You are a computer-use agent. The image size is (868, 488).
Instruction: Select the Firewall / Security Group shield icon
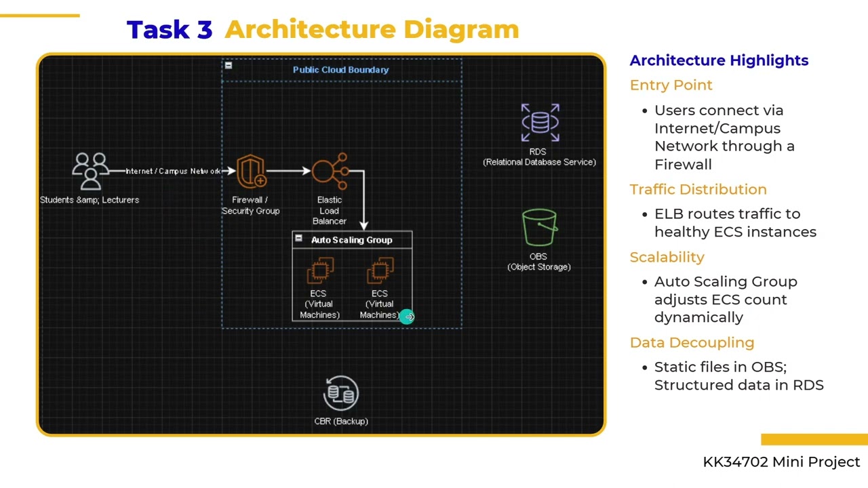(x=251, y=171)
